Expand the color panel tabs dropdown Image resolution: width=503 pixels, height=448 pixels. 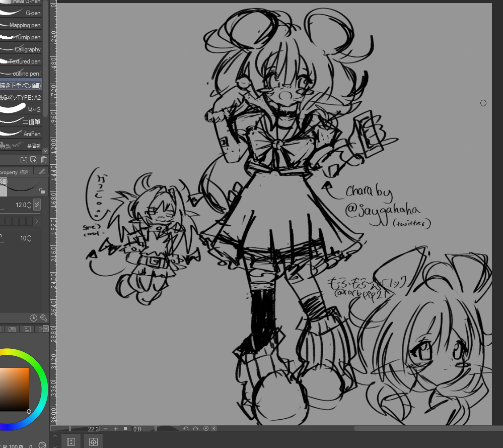pyautogui.click(x=46, y=329)
